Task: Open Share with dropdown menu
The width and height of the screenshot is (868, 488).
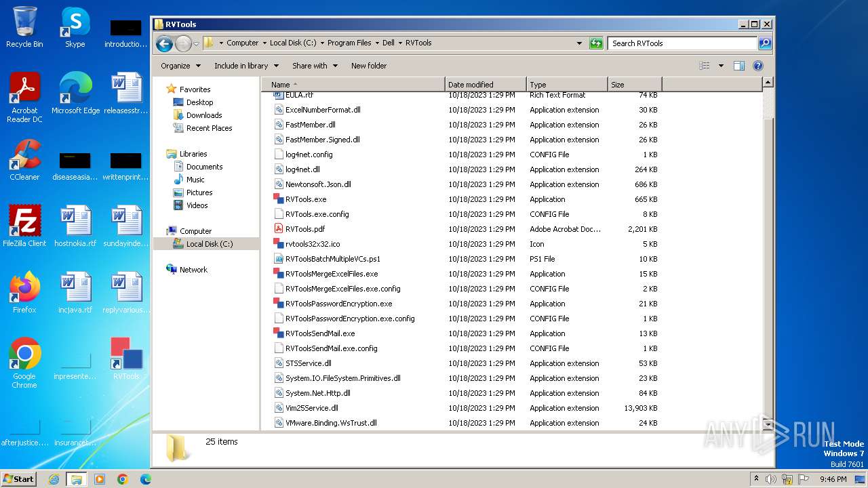Action: pyautogui.click(x=315, y=66)
